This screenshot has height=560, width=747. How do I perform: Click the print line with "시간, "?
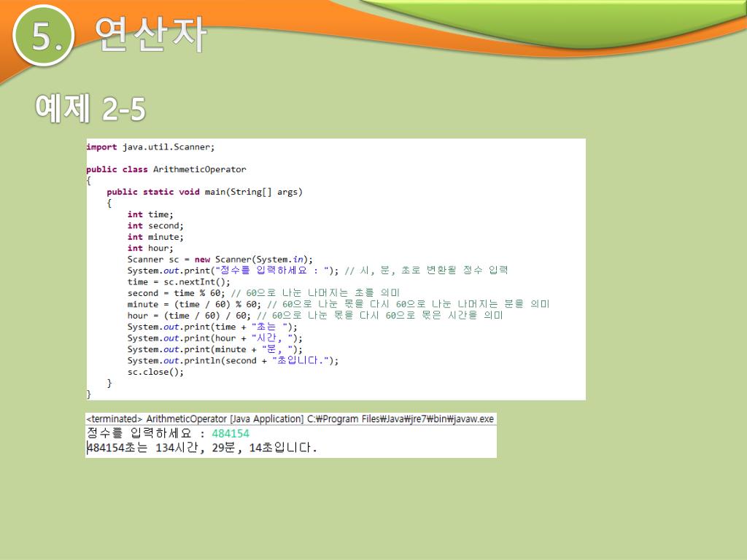[215, 338]
